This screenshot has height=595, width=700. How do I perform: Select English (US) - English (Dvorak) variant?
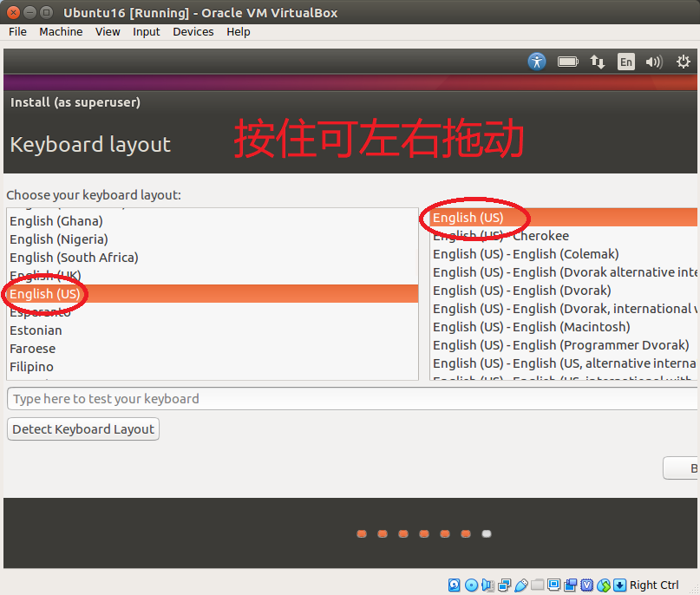pos(564,291)
